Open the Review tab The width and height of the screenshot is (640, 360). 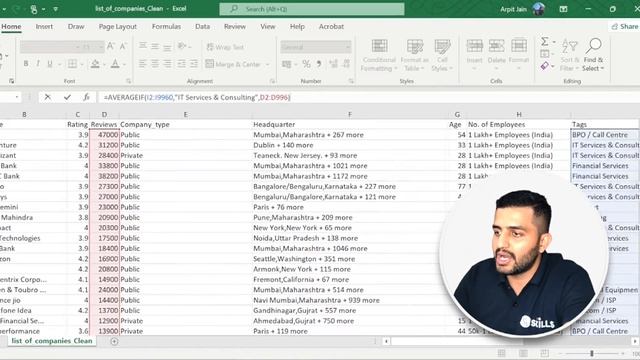(x=235, y=27)
